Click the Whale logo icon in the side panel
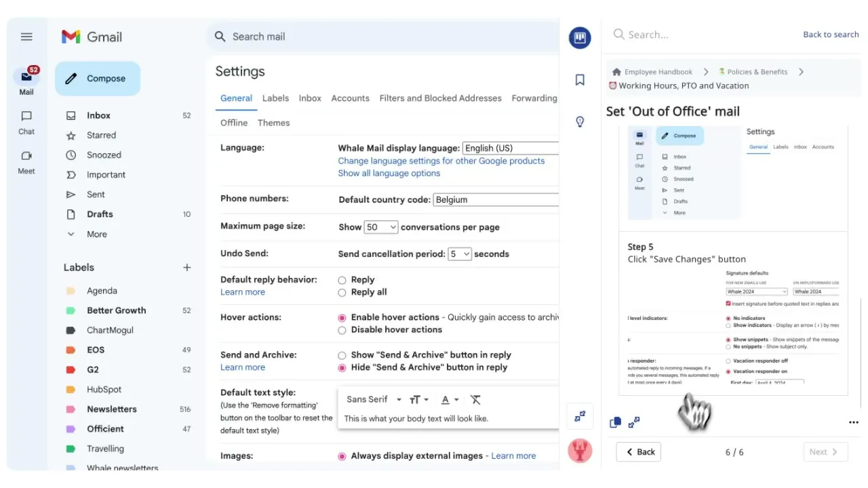Viewport: 868px width, 488px height. pos(580,38)
